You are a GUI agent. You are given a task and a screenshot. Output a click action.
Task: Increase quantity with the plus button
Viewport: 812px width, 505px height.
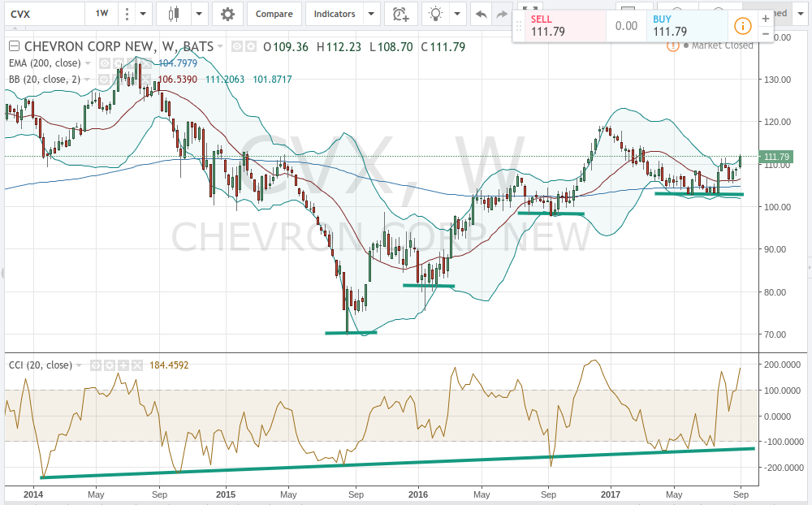pos(766,18)
